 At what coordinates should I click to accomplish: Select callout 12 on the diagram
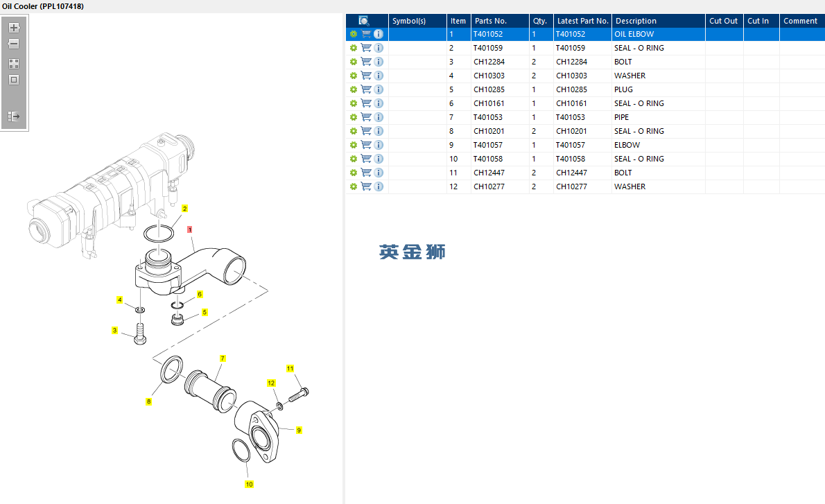point(271,383)
